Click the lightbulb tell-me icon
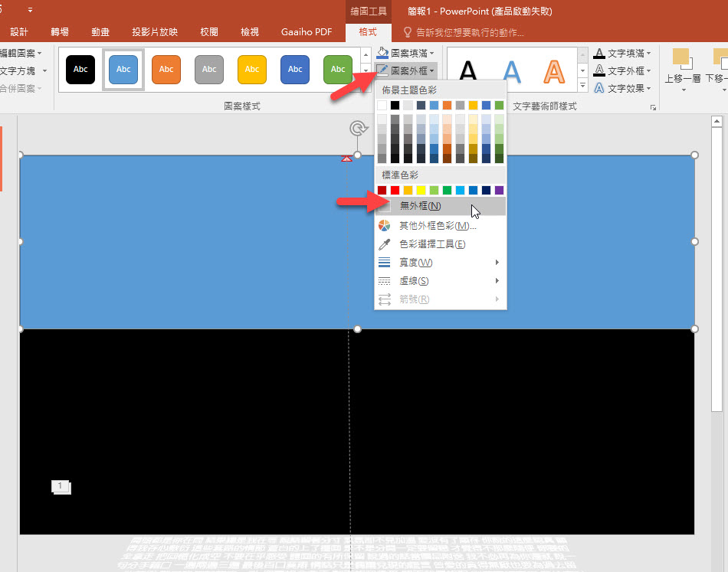Image resolution: width=728 pixels, height=572 pixels. click(407, 32)
